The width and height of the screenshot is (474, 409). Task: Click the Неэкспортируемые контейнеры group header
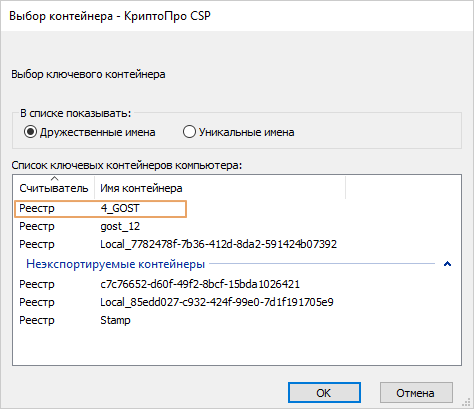(116, 264)
